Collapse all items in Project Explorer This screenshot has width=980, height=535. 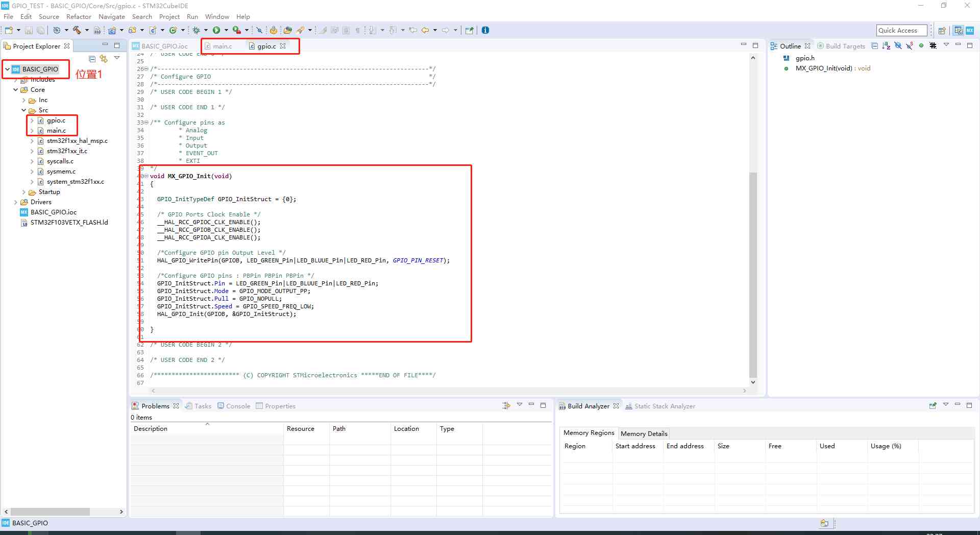[x=92, y=59]
